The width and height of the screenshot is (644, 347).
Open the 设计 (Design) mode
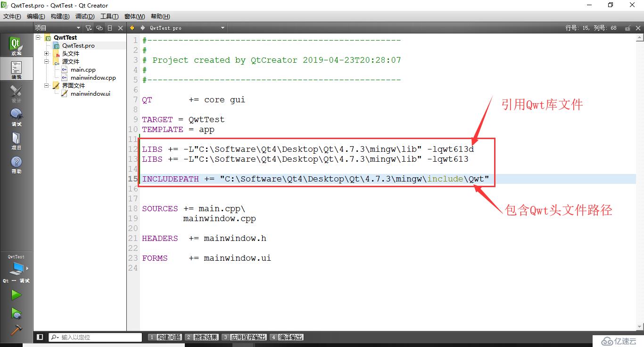click(x=16, y=93)
